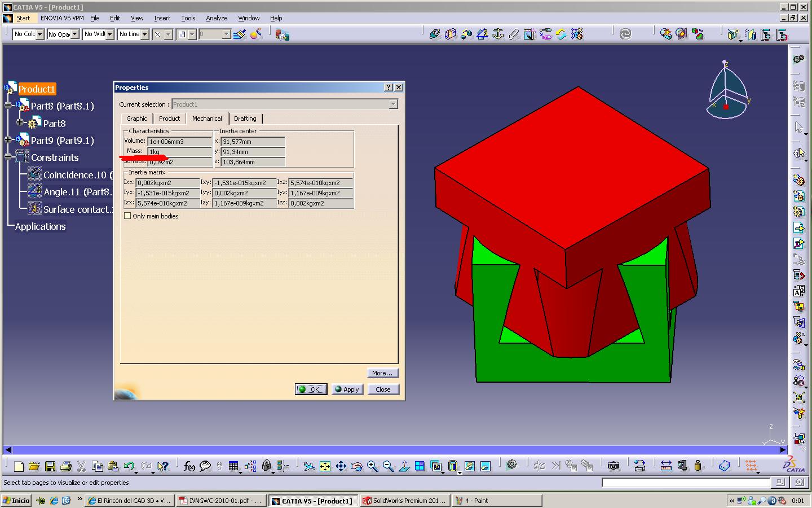Click the Normal View icon
The image size is (812, 508).
tap(404, 466)
